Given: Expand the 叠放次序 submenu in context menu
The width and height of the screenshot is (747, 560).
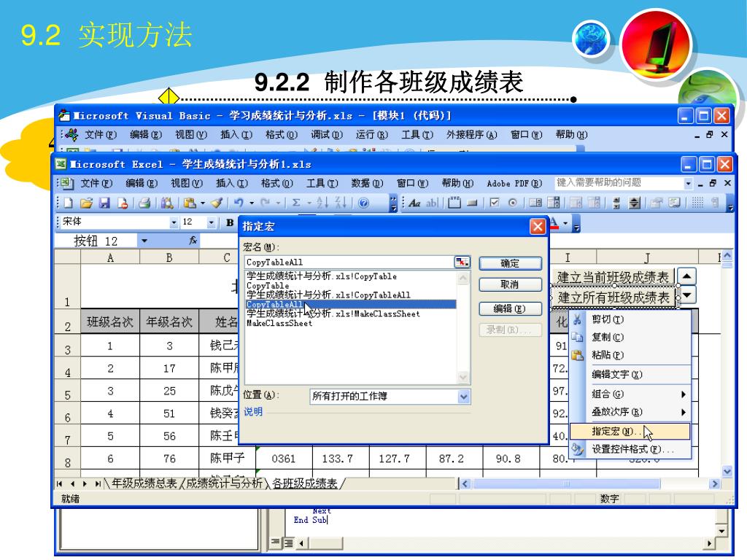Looking at the screenshot, I should coord(683,412).
